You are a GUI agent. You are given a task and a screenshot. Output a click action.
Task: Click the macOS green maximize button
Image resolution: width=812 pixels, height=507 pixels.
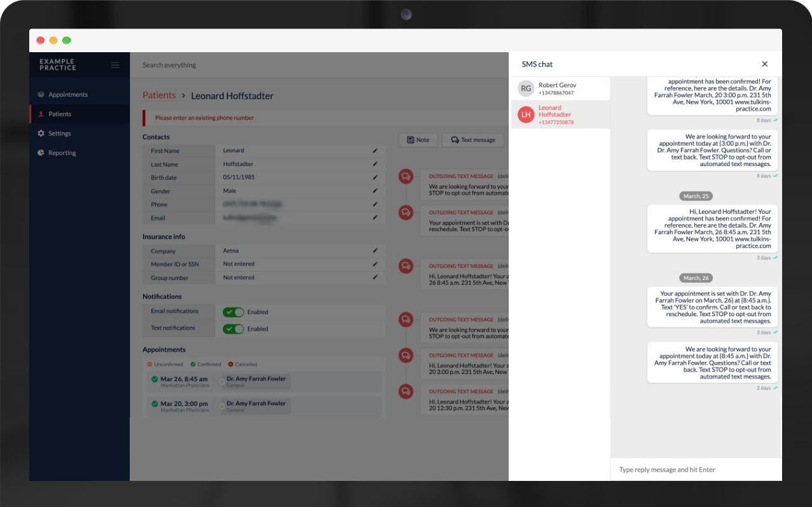(66, 41)
